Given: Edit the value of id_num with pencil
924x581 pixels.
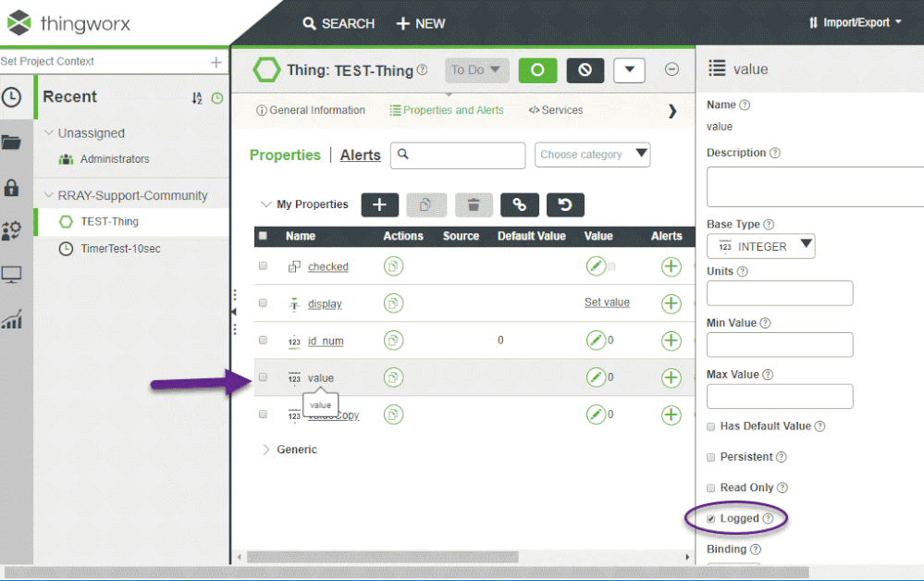Looking at the screenshot, I should [x=596, y=340].
